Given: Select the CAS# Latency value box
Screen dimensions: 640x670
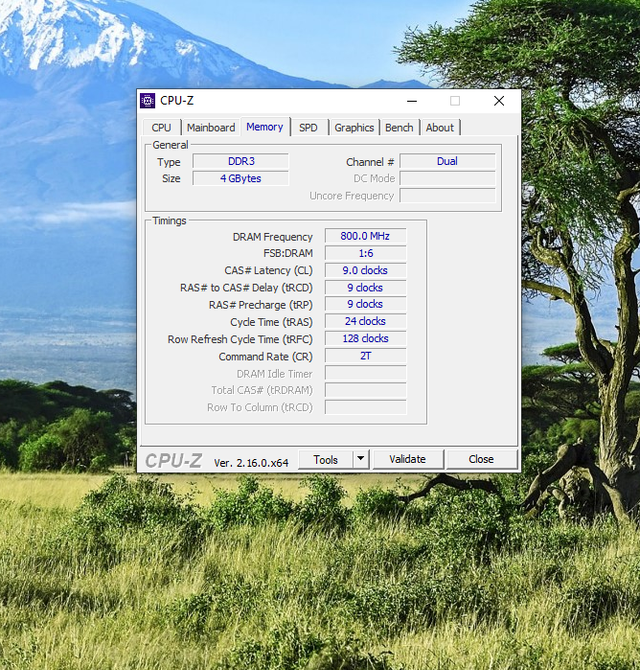Looking at the screenshot, I should 365,271.
